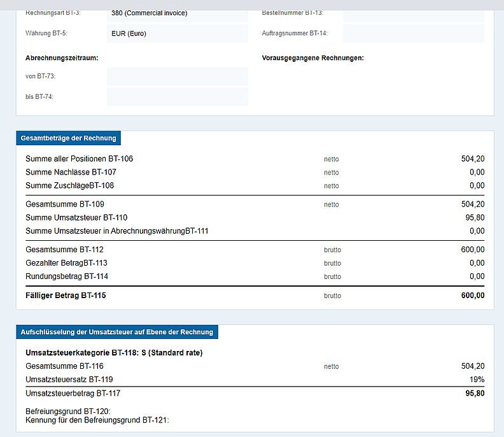Click the 19% Umsatzsteuersatz value
Screen dimensions: 504x437
477,380
